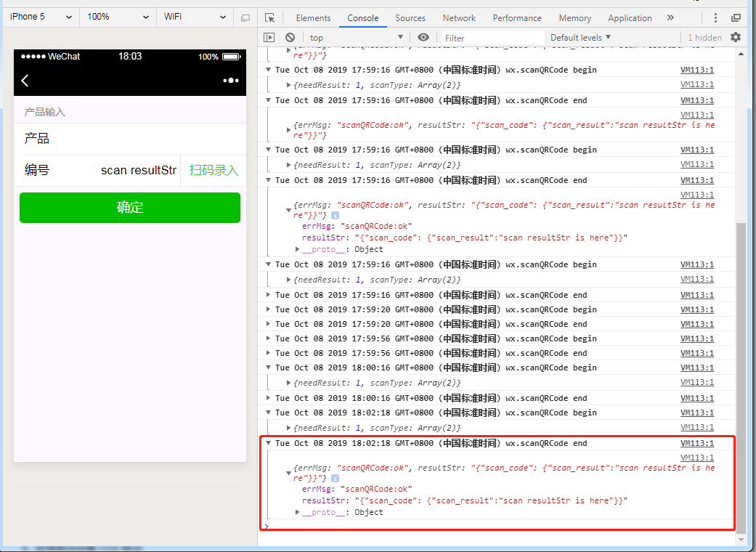Clear the console

click(290, 38)
